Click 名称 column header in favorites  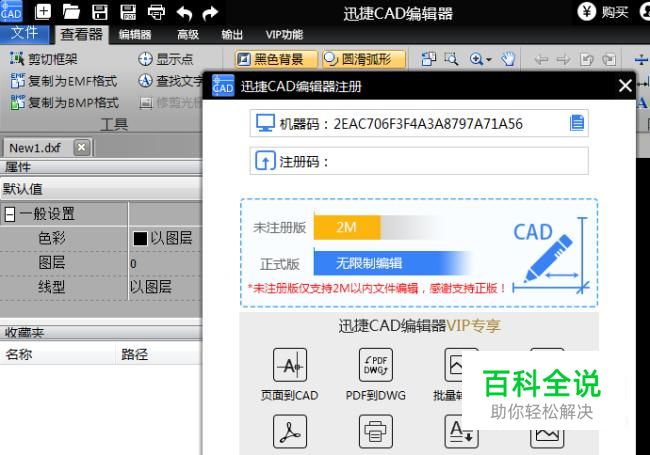point(19,354)
